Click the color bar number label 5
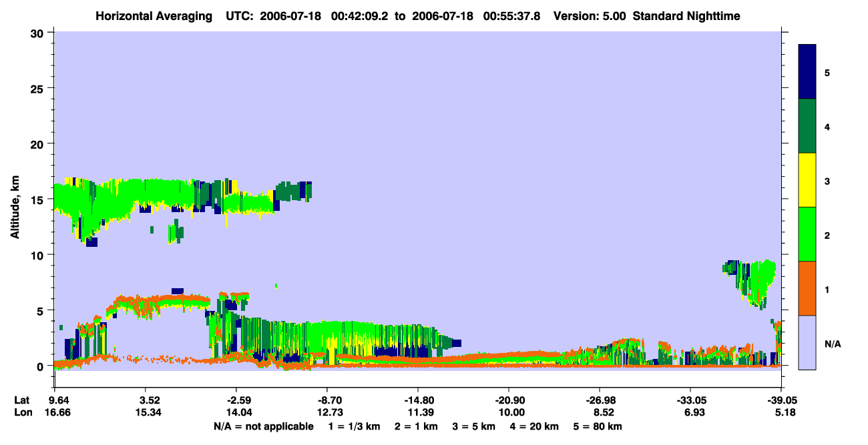Image resolution: width=868 pixels, height=445 pixels. click(827, 72)
